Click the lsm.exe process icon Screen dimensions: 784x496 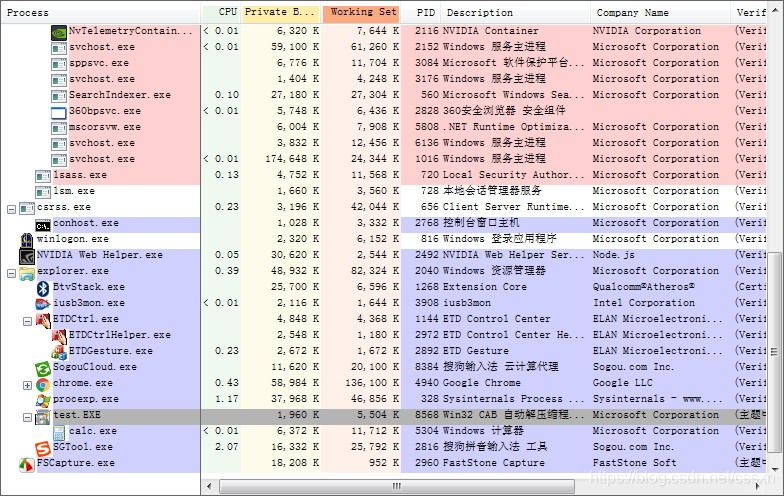(43, 192)
